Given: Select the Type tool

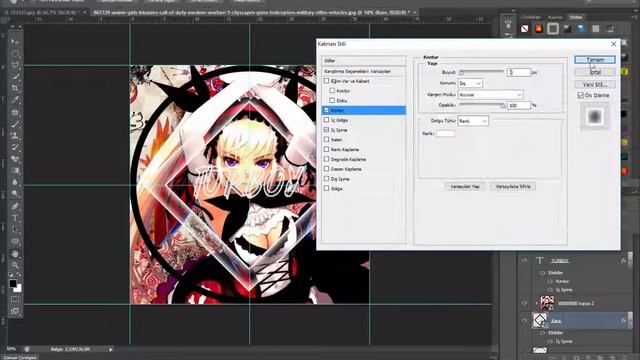Looking at the screenshot, I should 15,218.
